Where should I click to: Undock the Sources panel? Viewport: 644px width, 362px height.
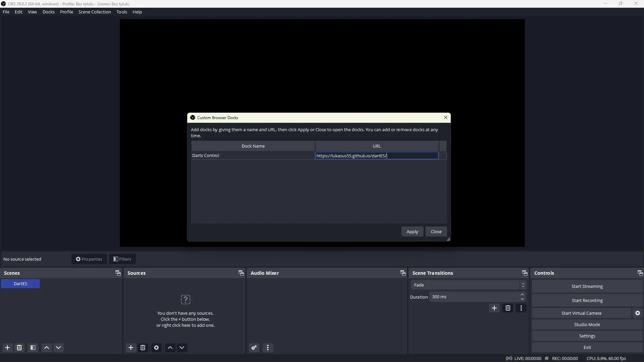coord(241,273)
